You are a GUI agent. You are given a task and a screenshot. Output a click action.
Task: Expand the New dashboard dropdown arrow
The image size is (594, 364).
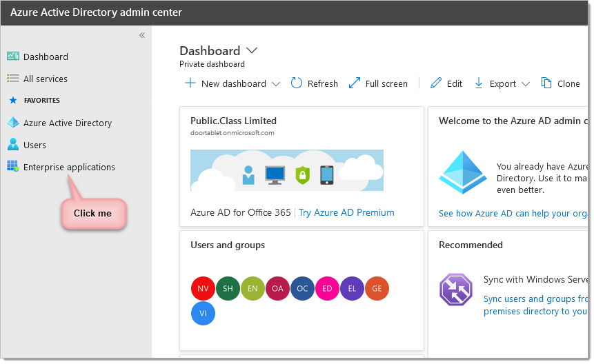point(276,84)
